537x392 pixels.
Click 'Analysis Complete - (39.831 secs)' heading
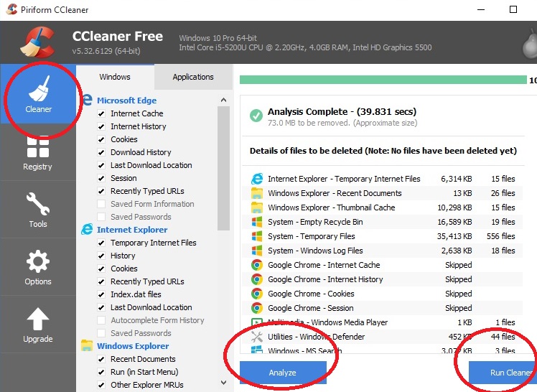coord(342,111)
